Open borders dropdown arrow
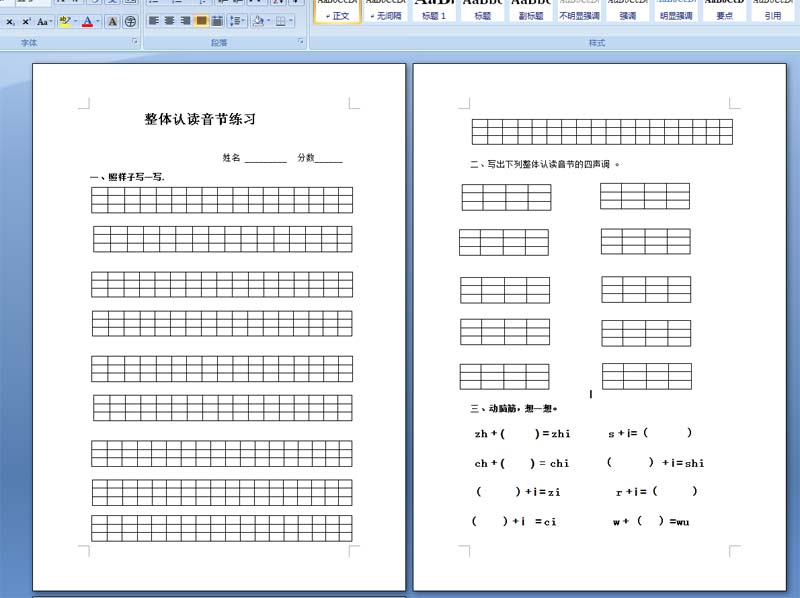The image size is (800, 598). tap(291, 21)
